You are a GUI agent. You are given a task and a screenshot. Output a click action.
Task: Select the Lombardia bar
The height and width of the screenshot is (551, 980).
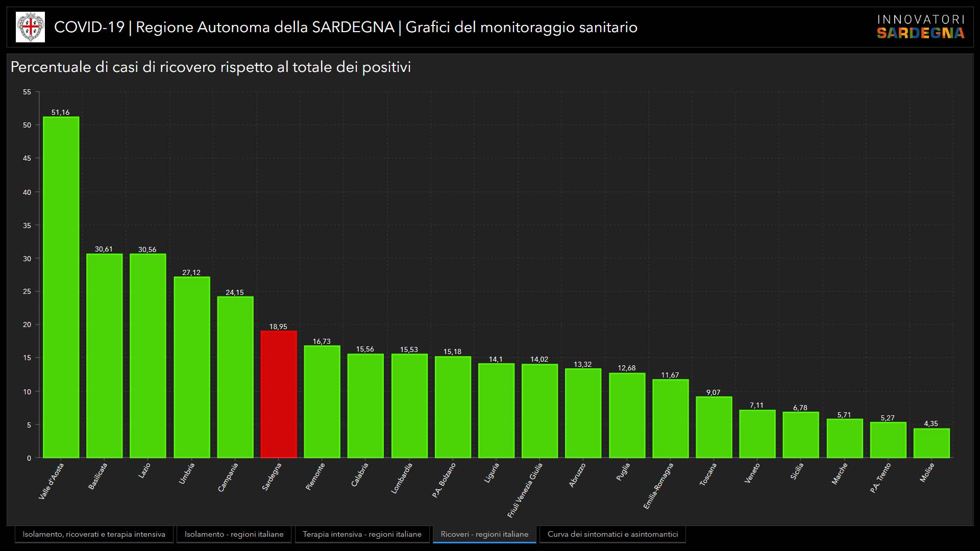point(409,406)
